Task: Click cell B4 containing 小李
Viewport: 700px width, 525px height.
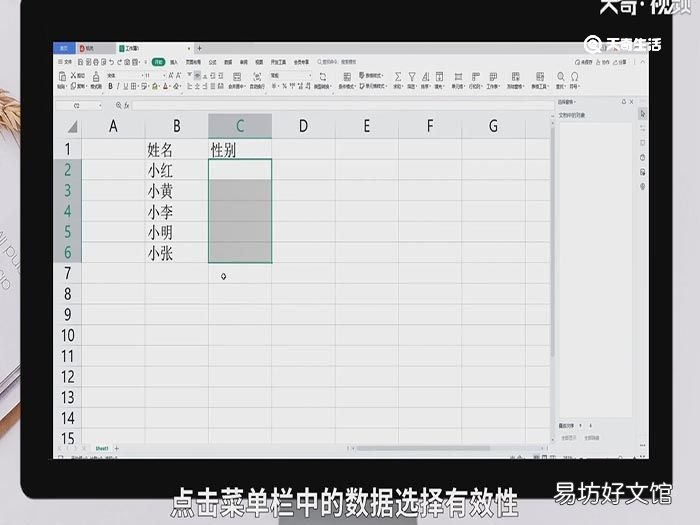Action: coord(176,211)
